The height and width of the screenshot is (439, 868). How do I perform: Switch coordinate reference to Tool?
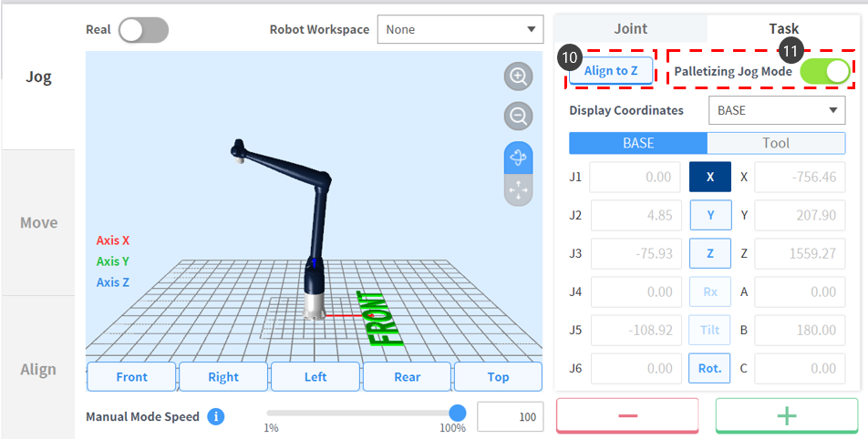tap(776, 143)
